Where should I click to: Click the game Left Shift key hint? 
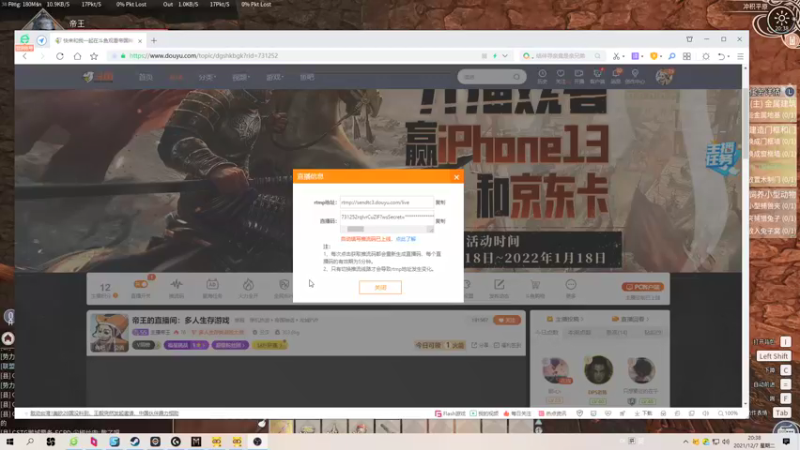[773, 356]
